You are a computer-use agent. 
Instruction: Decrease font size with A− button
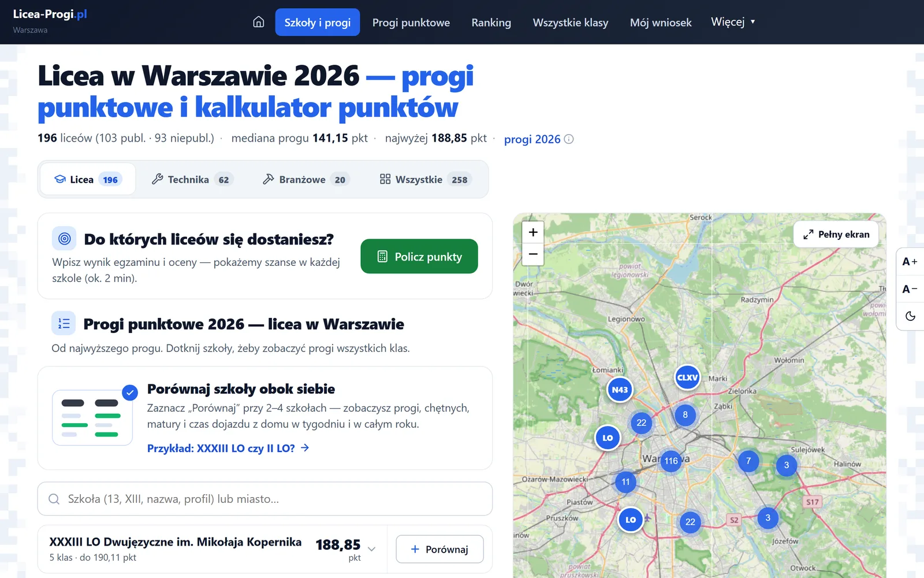pyautogui.click(x=910, y=289)
